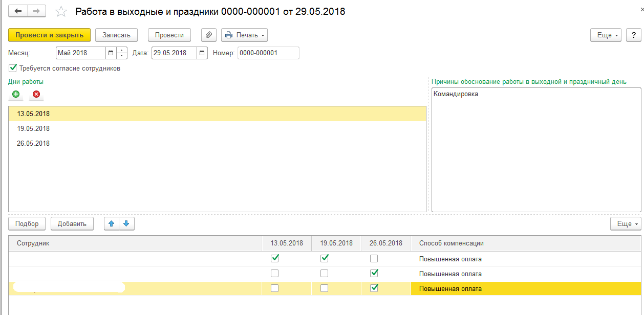Check 19.05.2018 box in second employee row
This screenshot has width=644, height=315.
324,273
